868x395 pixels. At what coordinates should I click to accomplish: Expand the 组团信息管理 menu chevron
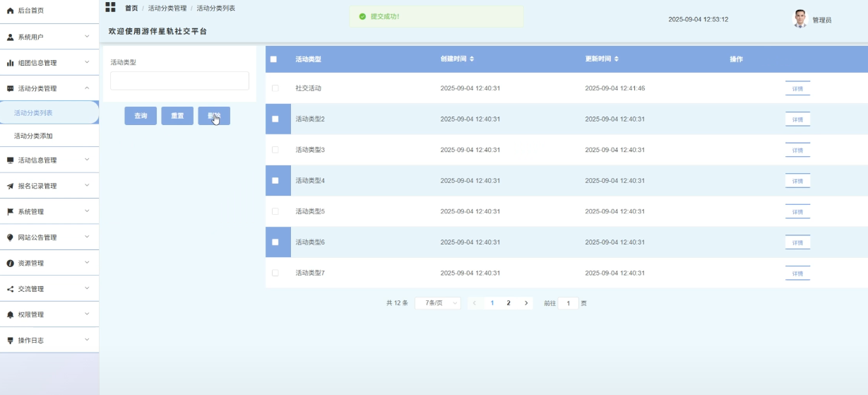point(87,62)
